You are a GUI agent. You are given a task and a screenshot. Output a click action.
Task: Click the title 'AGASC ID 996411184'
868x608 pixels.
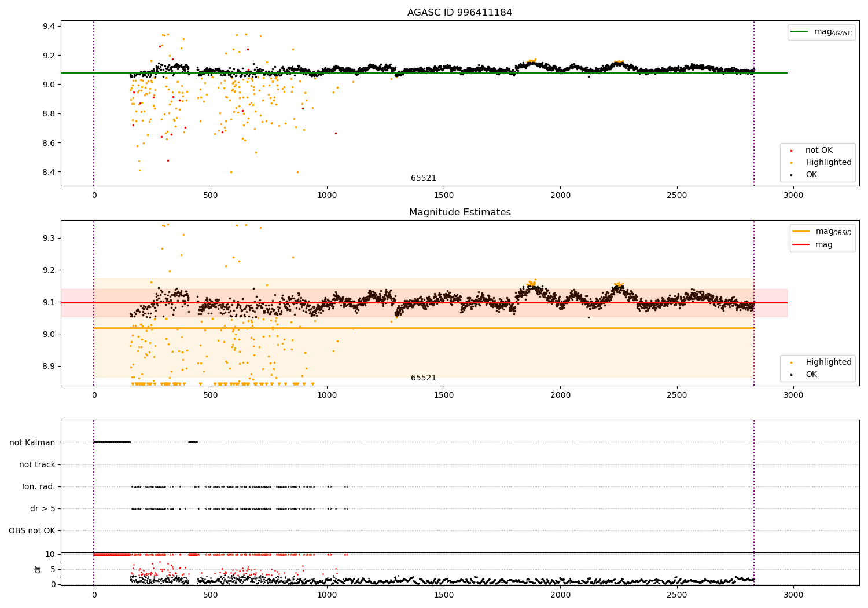click(459, 12)
